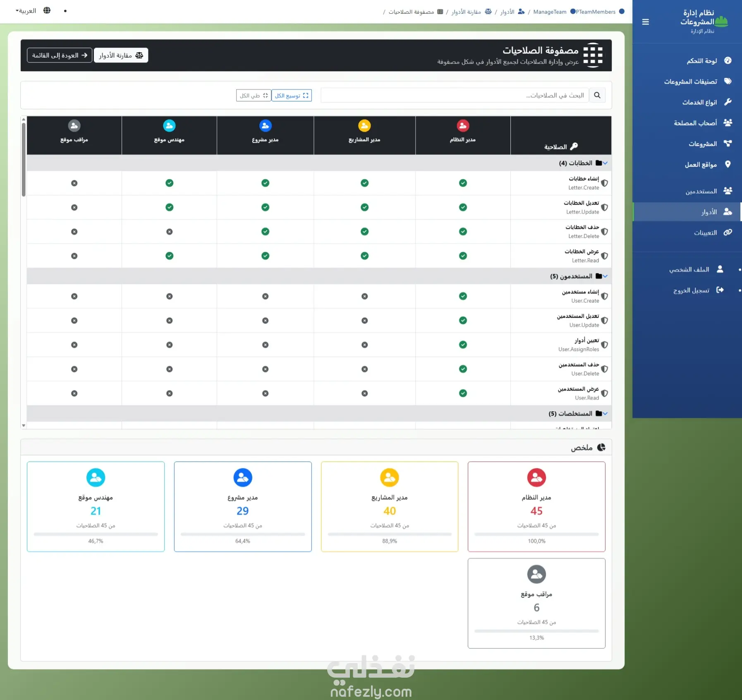Click the grid icon beside مصفوفة الصلاحيات title
Image resolution: width=742 pixels, height=700 pixels.
(x=593, y=55)
